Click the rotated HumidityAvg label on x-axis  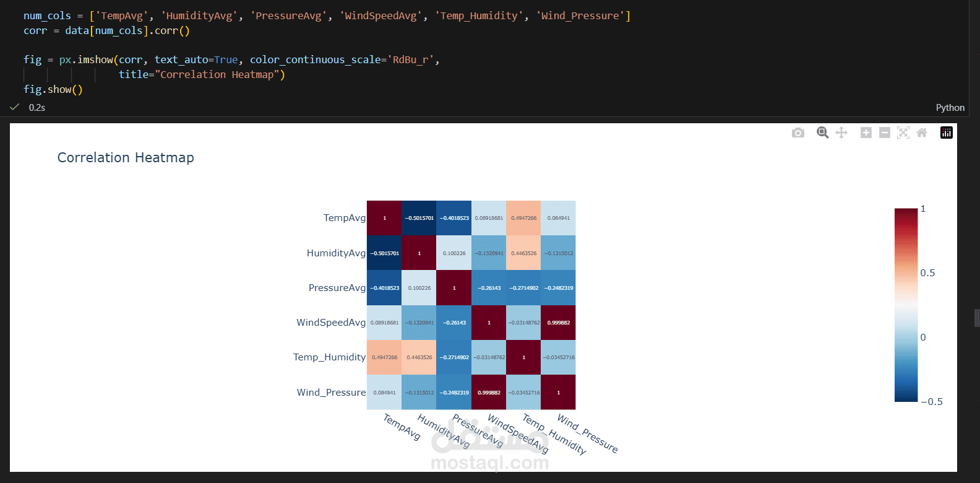(x=444, y=431)
